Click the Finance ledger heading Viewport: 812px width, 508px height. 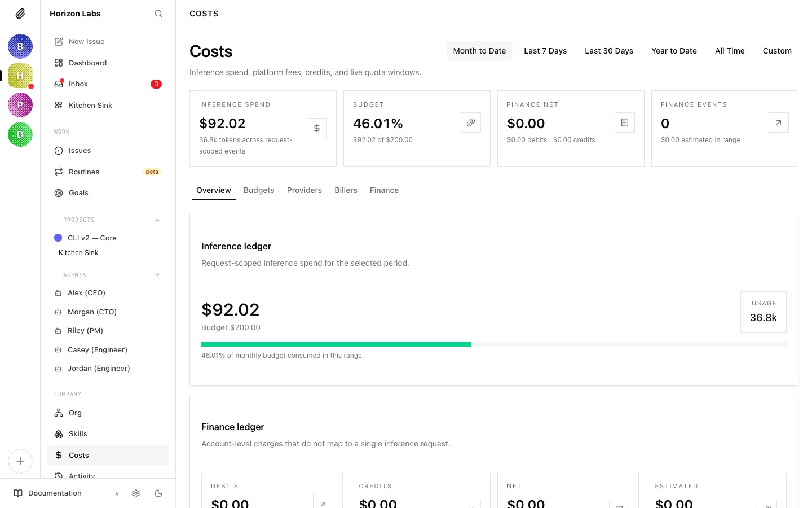click(233, 427)
